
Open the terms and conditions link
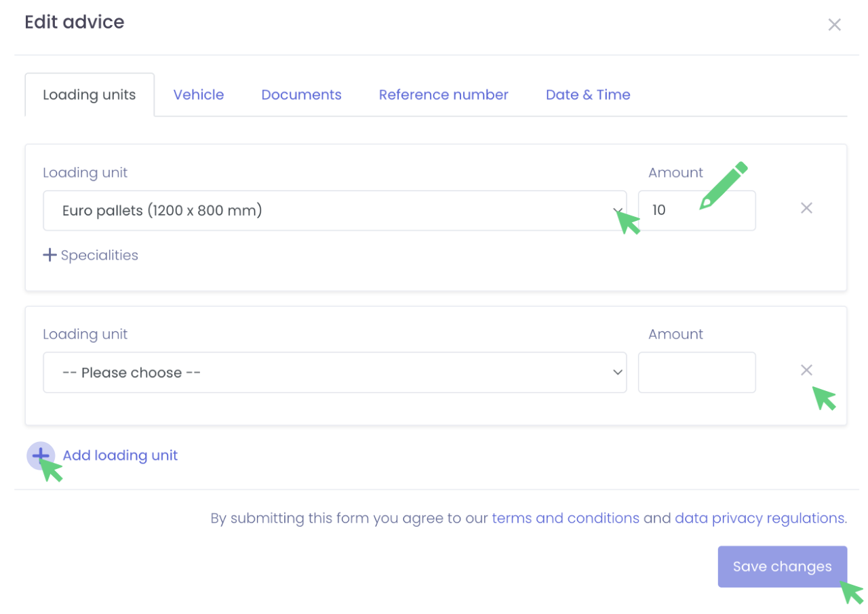566,518
